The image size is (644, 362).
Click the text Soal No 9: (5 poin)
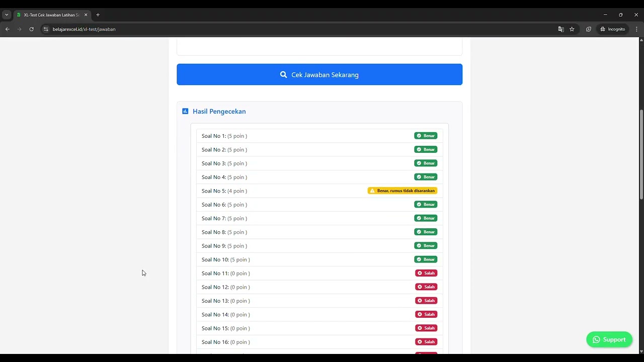pos(224,246)
